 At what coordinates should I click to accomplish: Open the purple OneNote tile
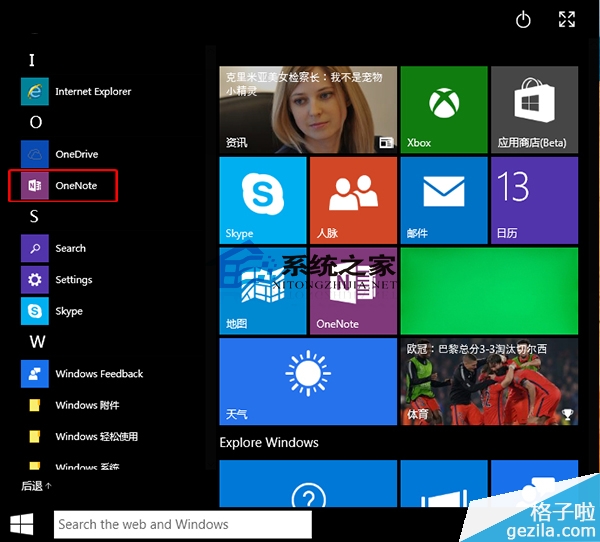pyautogui.click(x=354, y=291)
